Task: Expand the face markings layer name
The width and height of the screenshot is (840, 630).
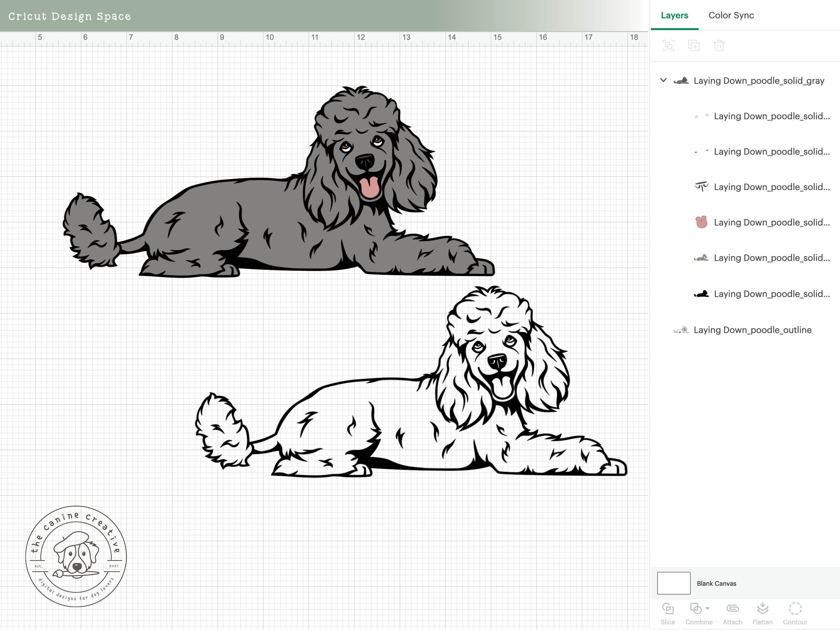Action: 771,186
